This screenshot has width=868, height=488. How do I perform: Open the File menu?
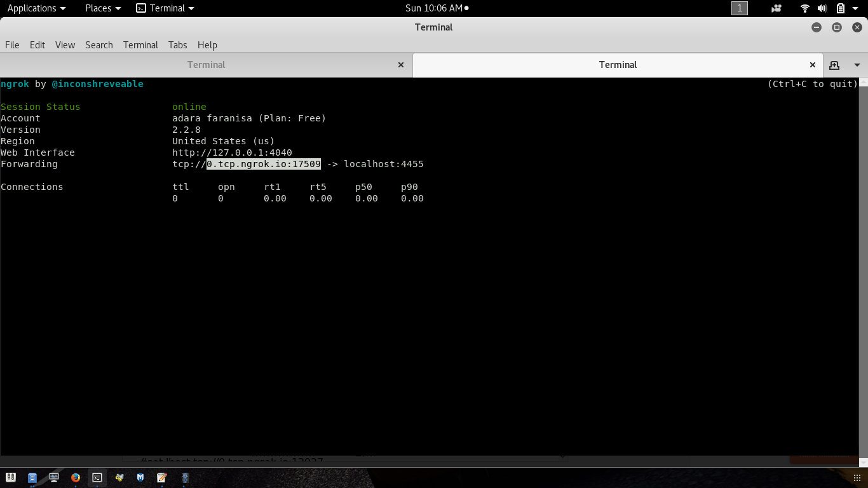pos(12,44)
